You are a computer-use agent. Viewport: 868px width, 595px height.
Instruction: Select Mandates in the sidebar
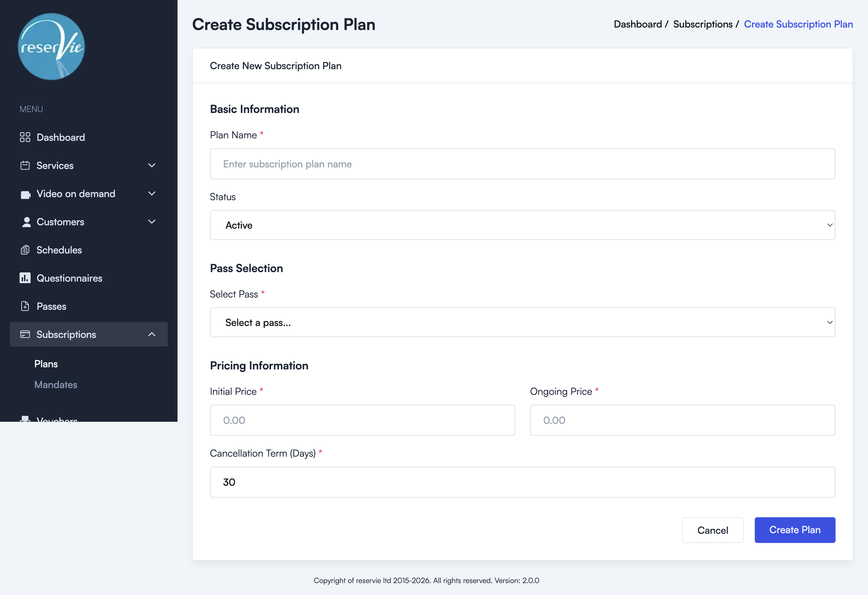[56, 384]
